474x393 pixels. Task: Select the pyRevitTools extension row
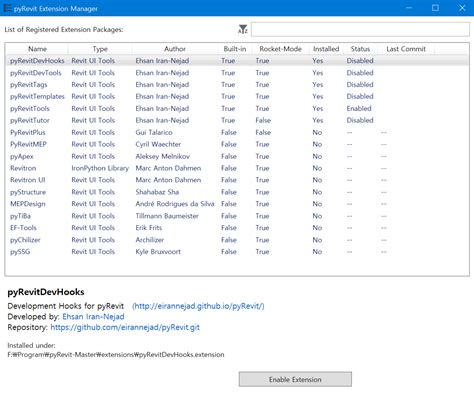237,108
